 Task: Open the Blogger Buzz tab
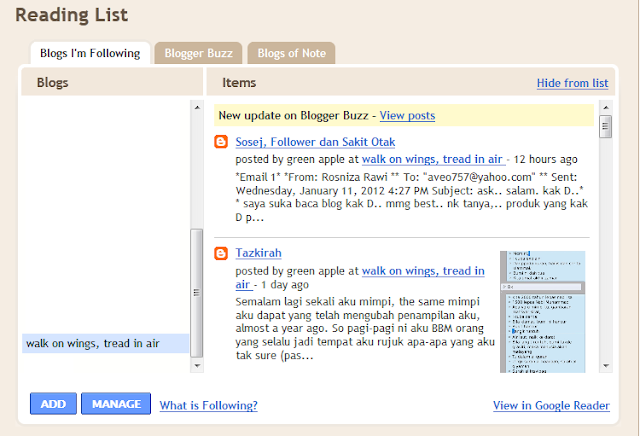pos(198,53)
